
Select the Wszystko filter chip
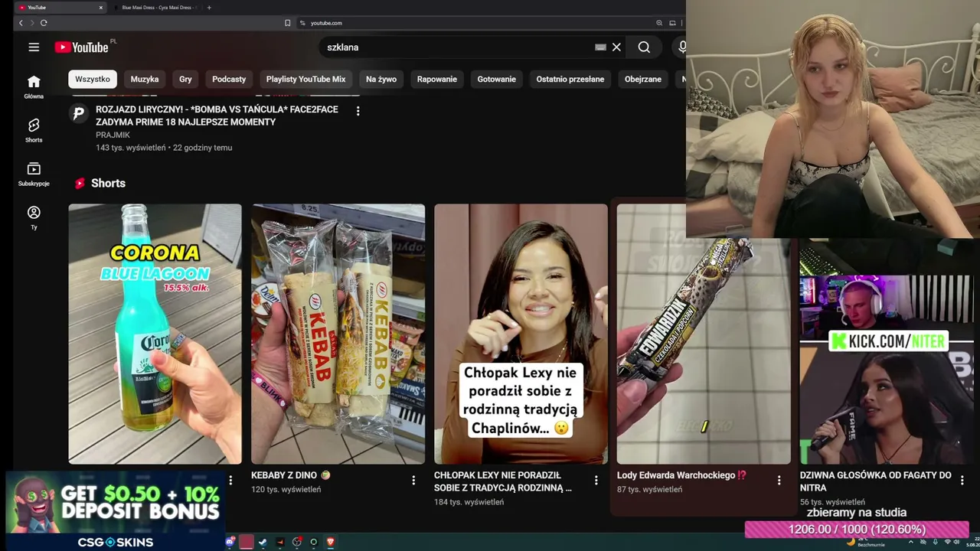click(x=93, y=79)
